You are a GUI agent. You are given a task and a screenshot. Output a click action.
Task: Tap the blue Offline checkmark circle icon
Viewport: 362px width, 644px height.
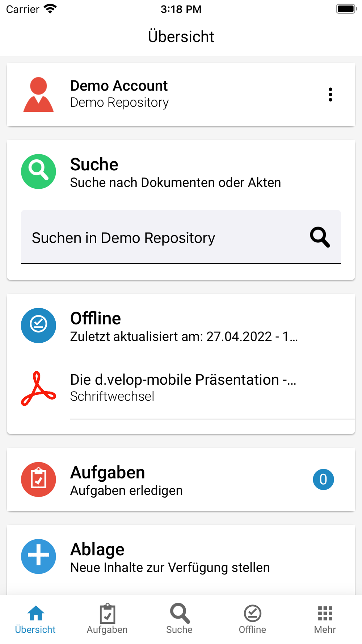38,325
